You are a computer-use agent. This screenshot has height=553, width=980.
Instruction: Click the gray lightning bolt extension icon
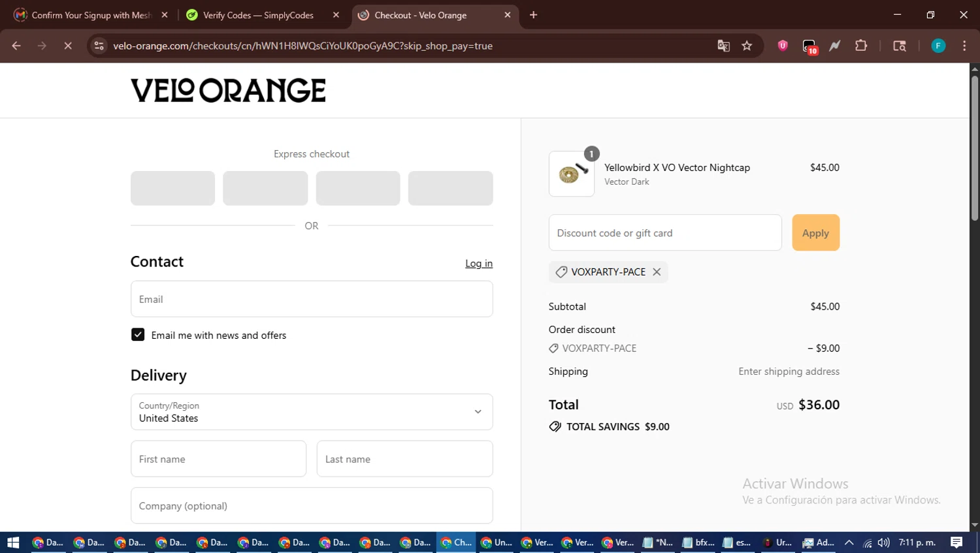coord(835,46)
